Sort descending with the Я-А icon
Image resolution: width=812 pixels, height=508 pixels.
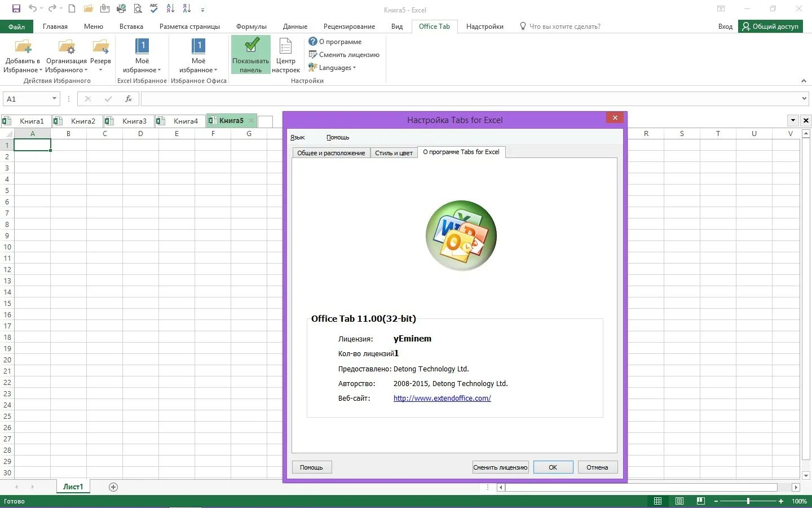[187, 8]
